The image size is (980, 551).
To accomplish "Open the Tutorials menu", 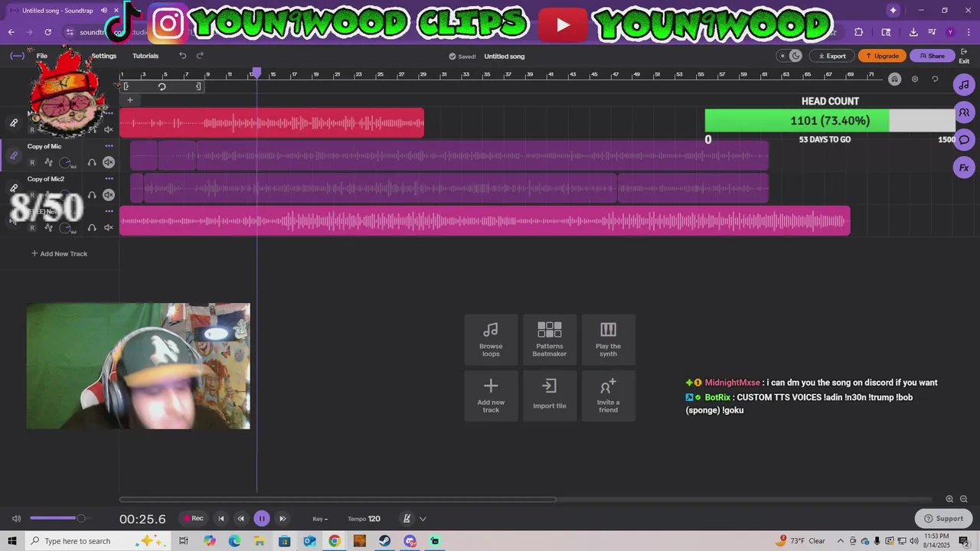I will (145, 56).
